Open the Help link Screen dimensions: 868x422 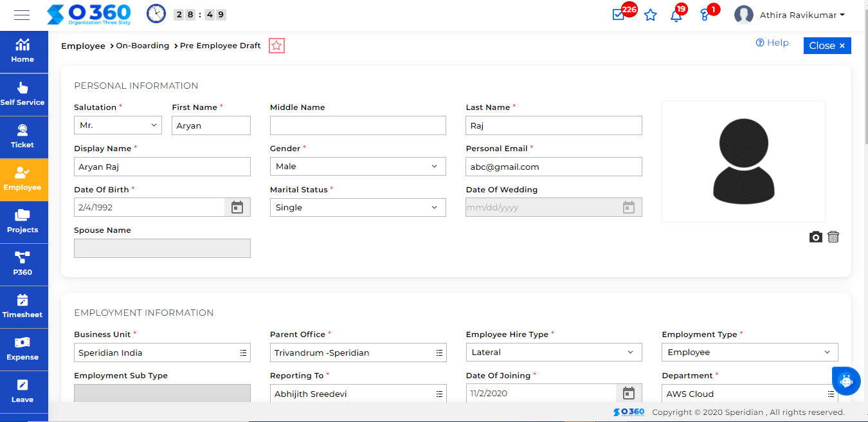tap(772, 43)
